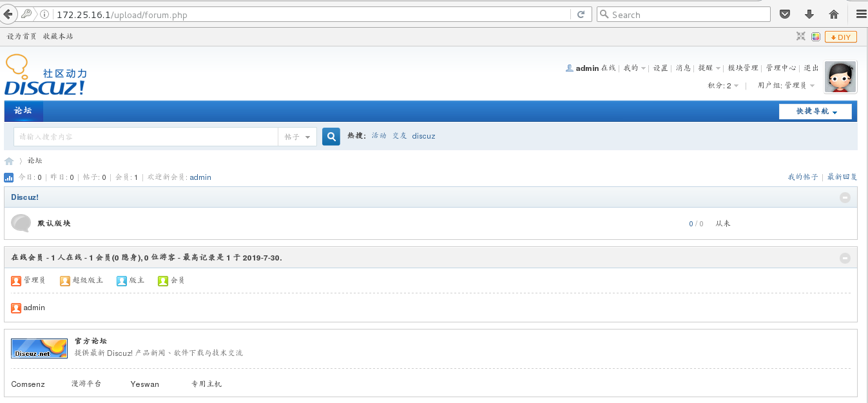
Task: Go back with the browser back arrow
Action: coord(8,14)
